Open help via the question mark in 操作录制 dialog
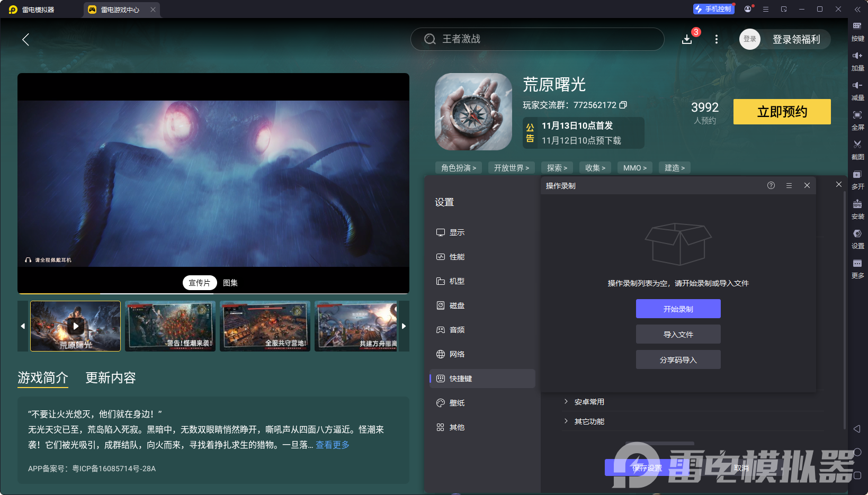Image resolution: width=868 pixels, height=495 pixels. [771, 185]
